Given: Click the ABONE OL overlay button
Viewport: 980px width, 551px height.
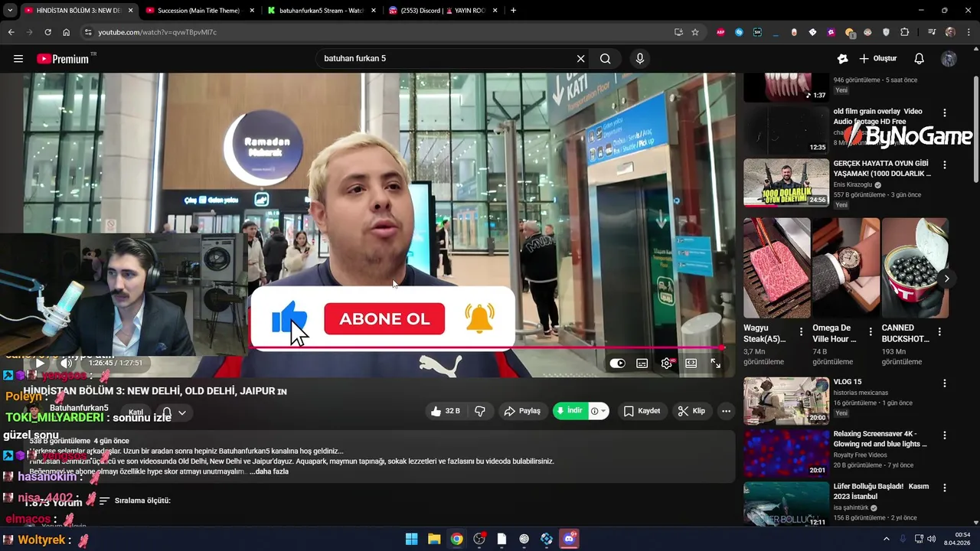Looking at the screenshot, I should 384,319.
